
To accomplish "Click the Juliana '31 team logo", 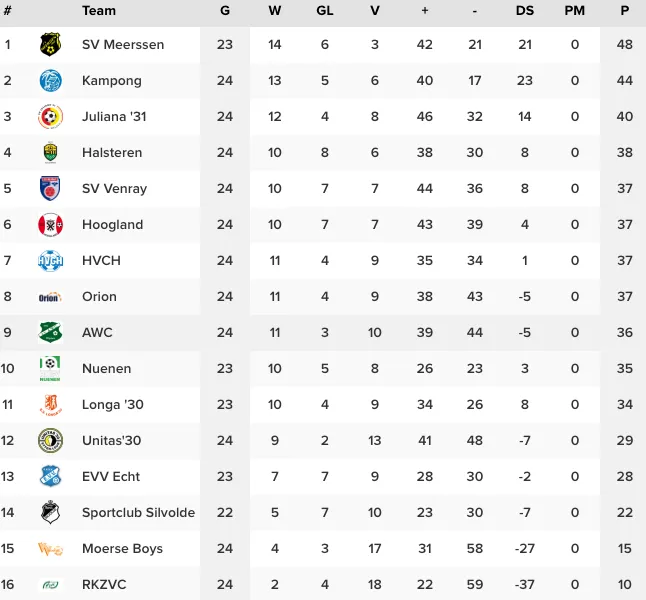I will [50, 116].
